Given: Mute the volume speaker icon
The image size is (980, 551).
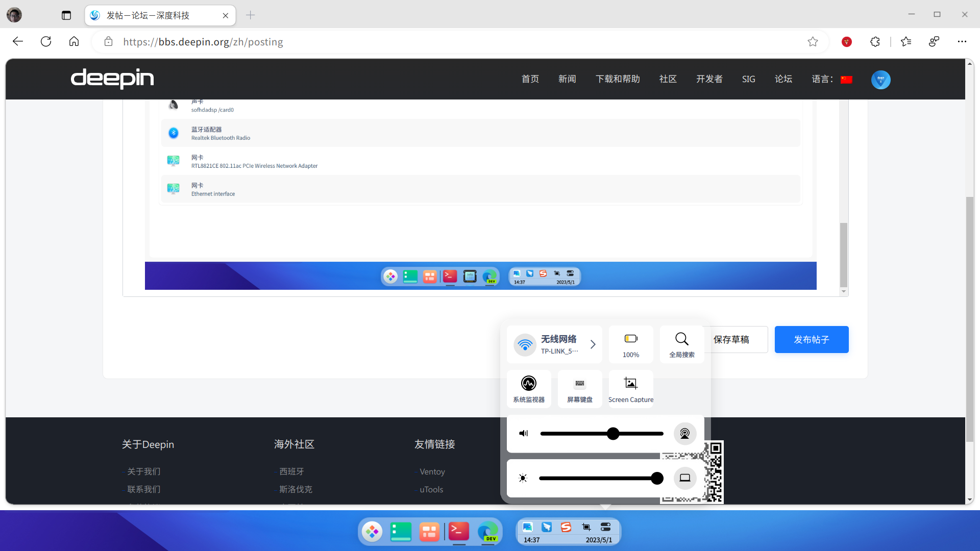Looking at the screenshot, I should click(523, 434).
